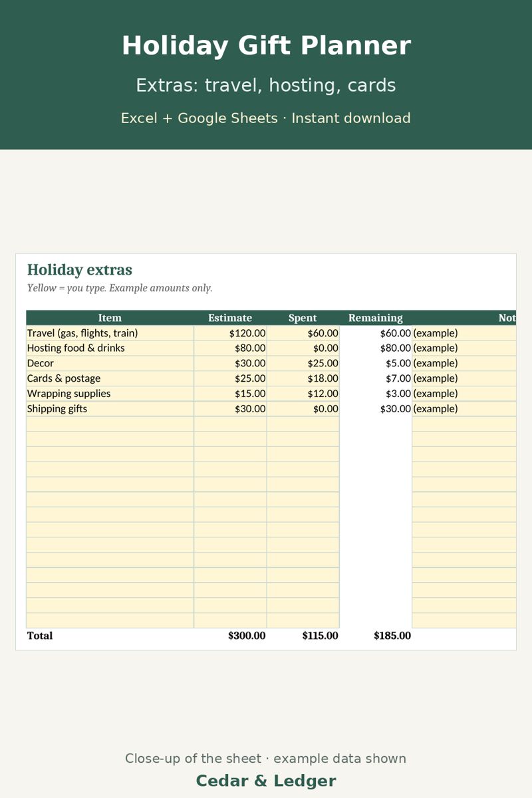Select the Decor item cell
The height and width of the screenshot is (798, 532).
click(110, 364)
